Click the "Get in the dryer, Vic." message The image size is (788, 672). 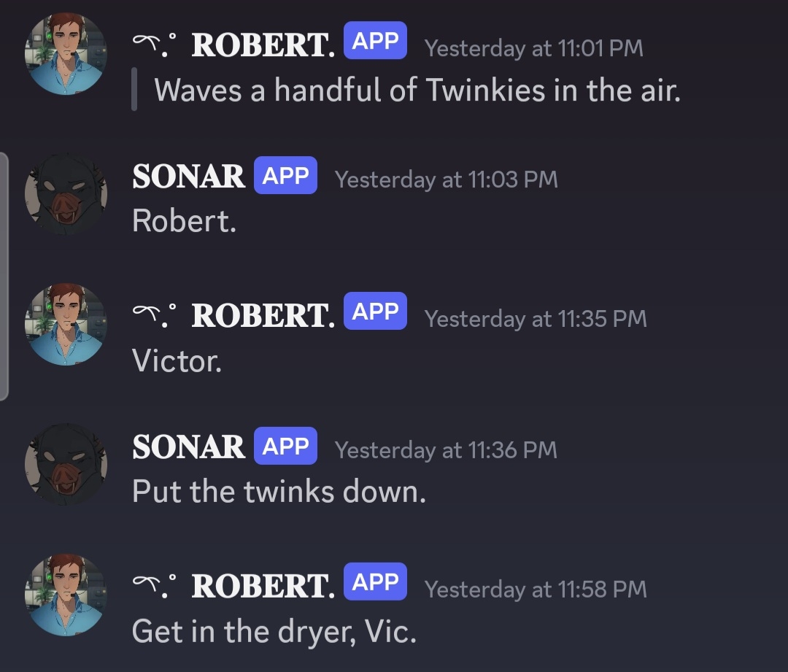(274, 631)
